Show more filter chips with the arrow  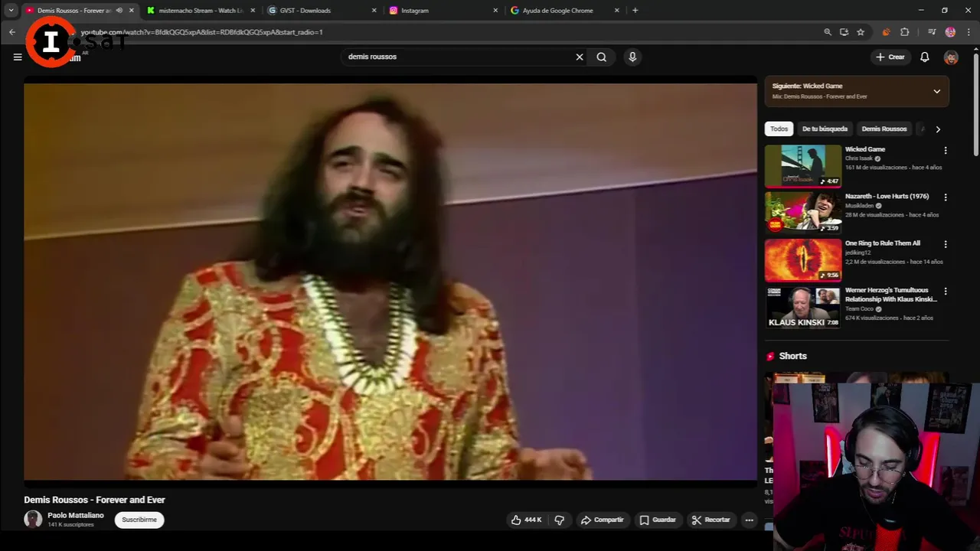938,129
